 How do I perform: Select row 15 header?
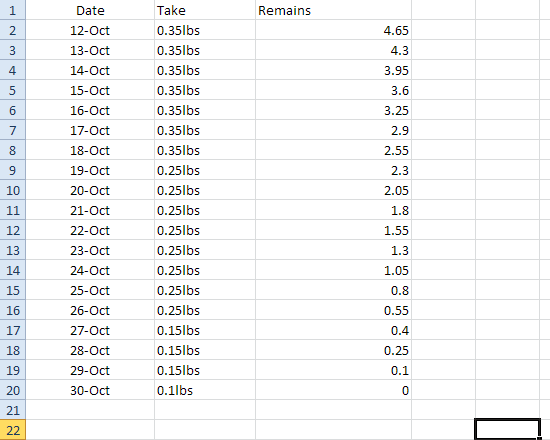13,290
